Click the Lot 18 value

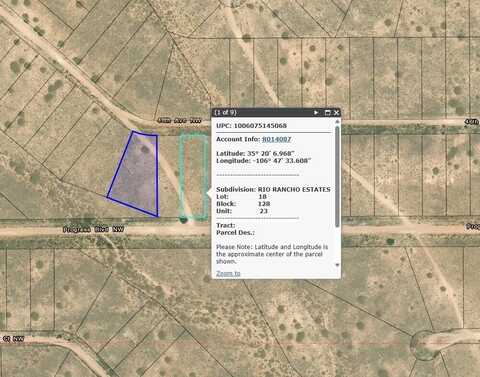[x=262, y=197]
